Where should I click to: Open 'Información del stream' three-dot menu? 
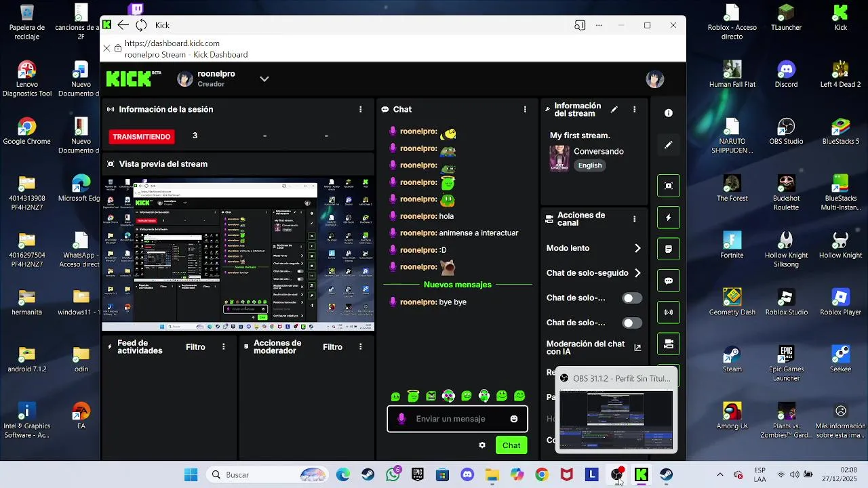pyautogui.click(x=635, y=109)
